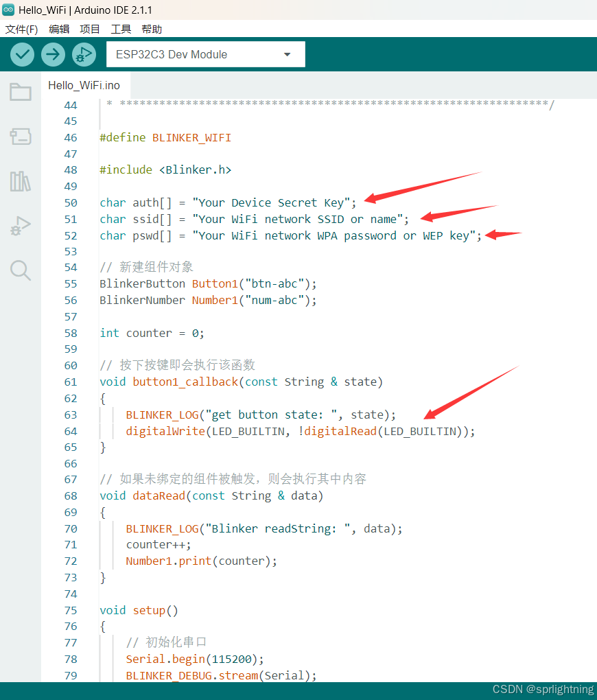Open the 编辑 menu
The width and height of the screenshot is (597, 700).
pyautogui.click(x=59, y=30)
